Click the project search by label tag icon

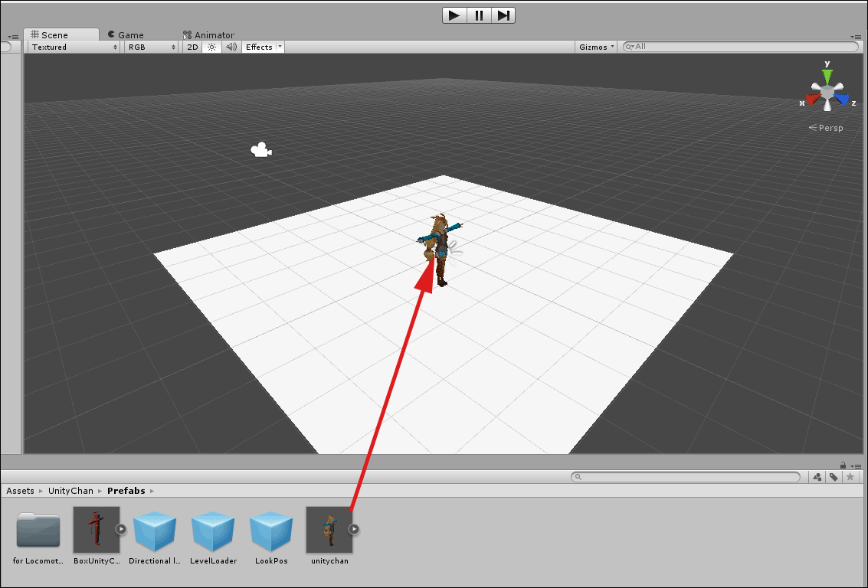(833, 477)
